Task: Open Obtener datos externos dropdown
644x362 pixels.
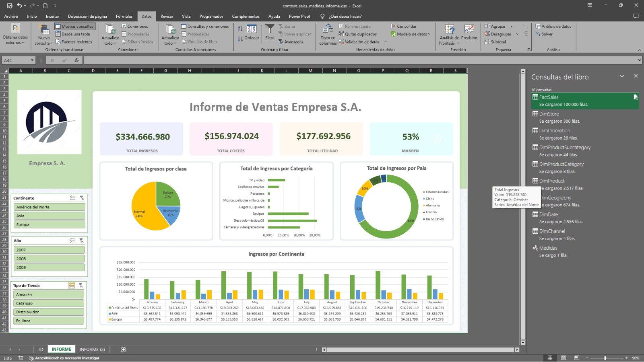Action: (15, 34)
